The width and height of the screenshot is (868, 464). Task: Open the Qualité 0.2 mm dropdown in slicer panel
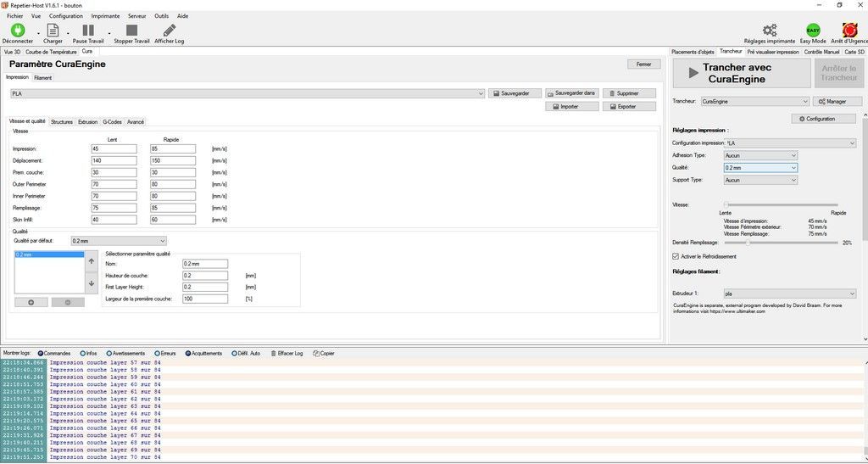(760, 168)
